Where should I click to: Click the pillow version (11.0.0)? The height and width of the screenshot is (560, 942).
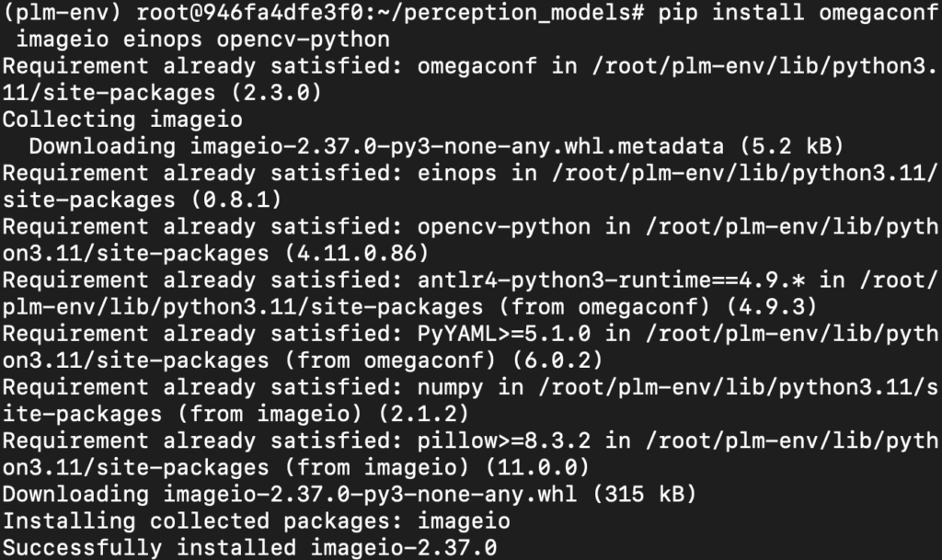[x=537, y=467]
